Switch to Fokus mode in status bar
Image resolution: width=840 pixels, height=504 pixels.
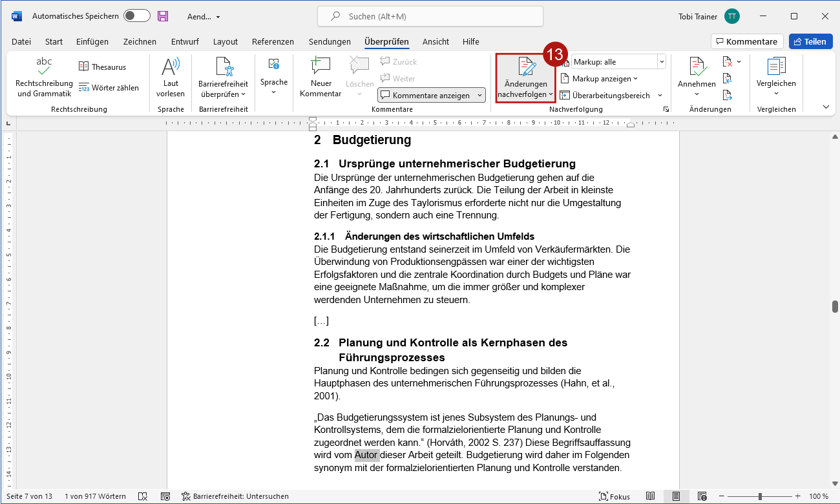pyautogui.click(x=614, y=496)
